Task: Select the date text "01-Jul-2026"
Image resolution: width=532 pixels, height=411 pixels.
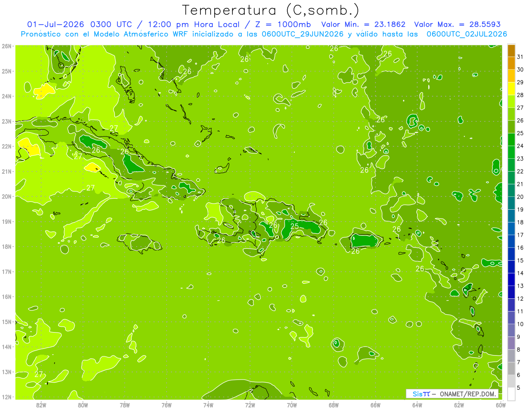Action: pyautogui.click(x=56, y=24)
